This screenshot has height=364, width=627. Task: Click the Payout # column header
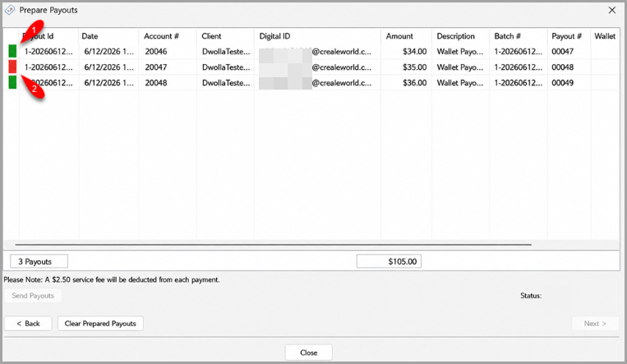coord(567,36)
